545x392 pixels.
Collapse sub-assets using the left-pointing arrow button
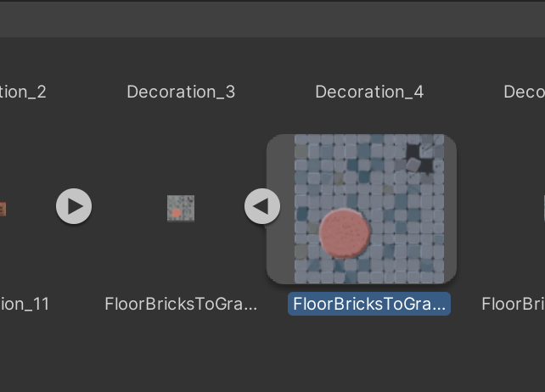[x=262, y=206]
